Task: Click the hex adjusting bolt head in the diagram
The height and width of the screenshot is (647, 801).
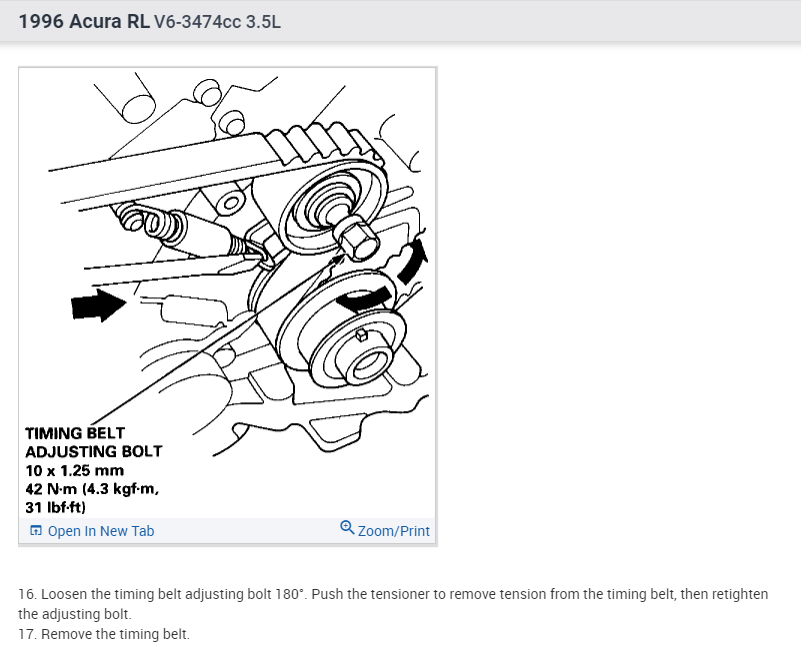Action: (356, 237)
